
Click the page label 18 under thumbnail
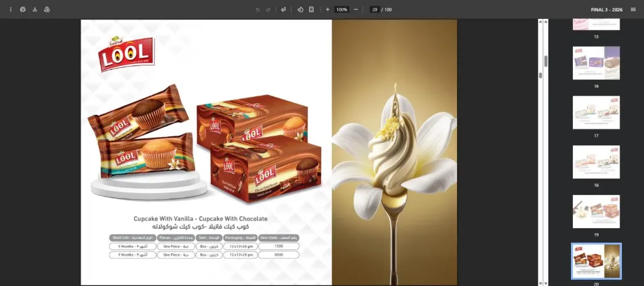(x=596, y=185)
